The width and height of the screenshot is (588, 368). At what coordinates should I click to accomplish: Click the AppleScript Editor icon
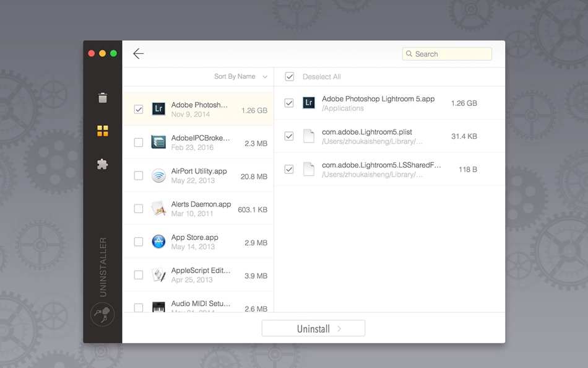coord(158,274)
